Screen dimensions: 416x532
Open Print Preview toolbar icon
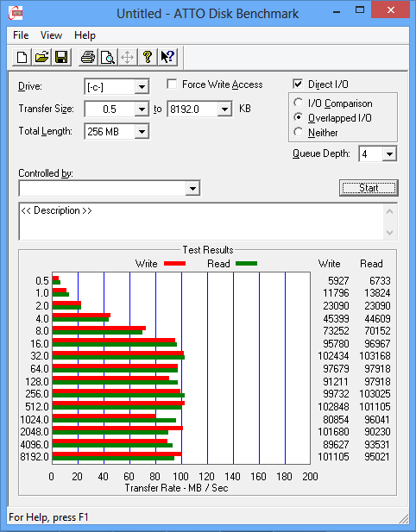coord(108,57)
